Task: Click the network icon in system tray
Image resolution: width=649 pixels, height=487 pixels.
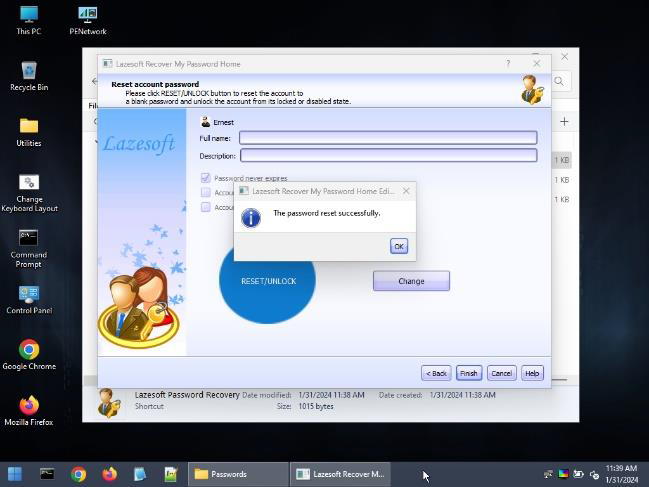Action: [548, 474]
